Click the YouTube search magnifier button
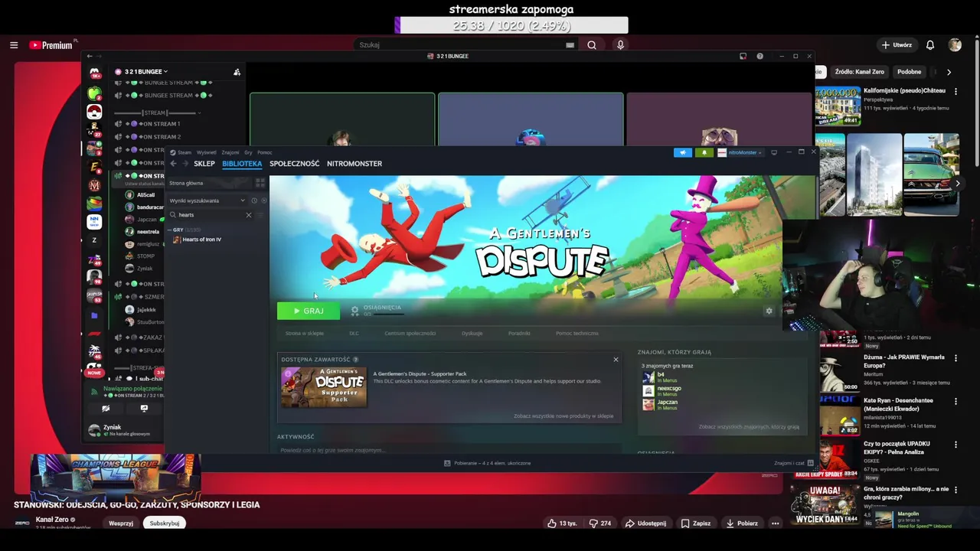The height and width of the screenshot is (551, 980). [x=592, y=45]
